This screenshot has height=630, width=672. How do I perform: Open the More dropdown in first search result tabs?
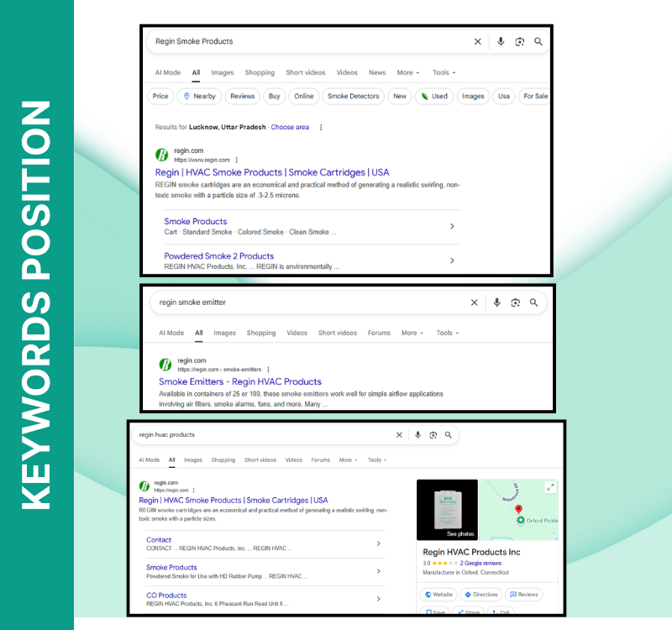[x=408, y=73]
